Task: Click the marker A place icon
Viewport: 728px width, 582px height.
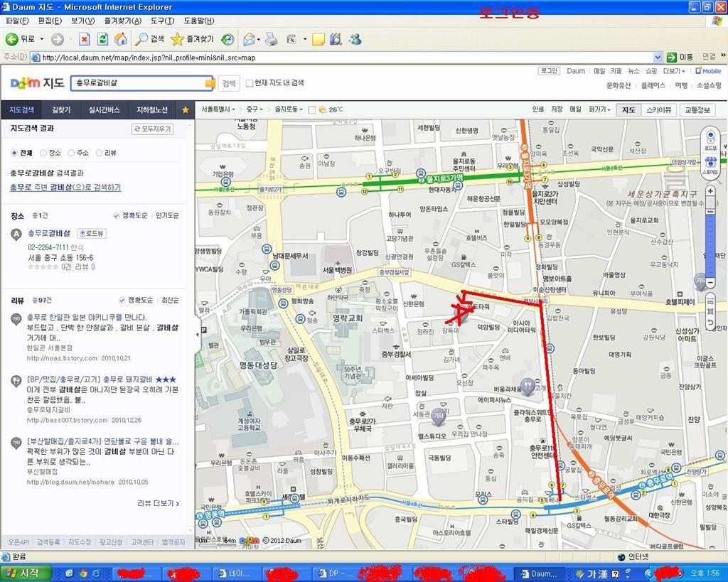Action: (16, 234)
